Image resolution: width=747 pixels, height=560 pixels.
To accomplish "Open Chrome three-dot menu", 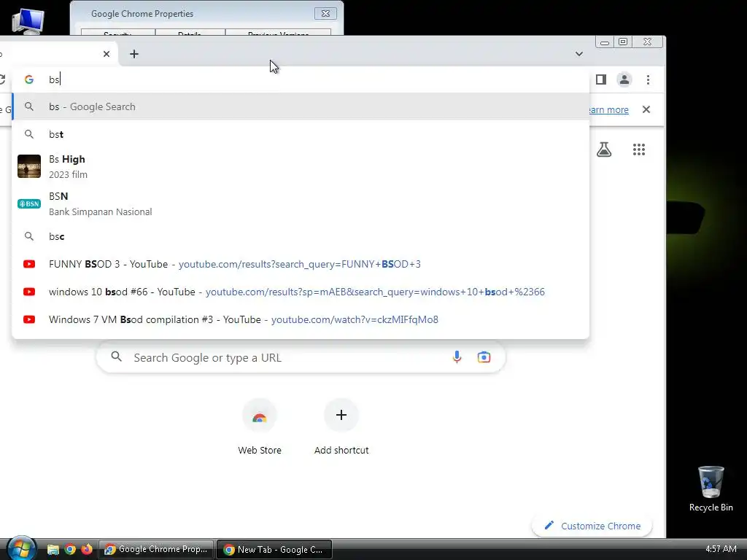I will (648, 79).
